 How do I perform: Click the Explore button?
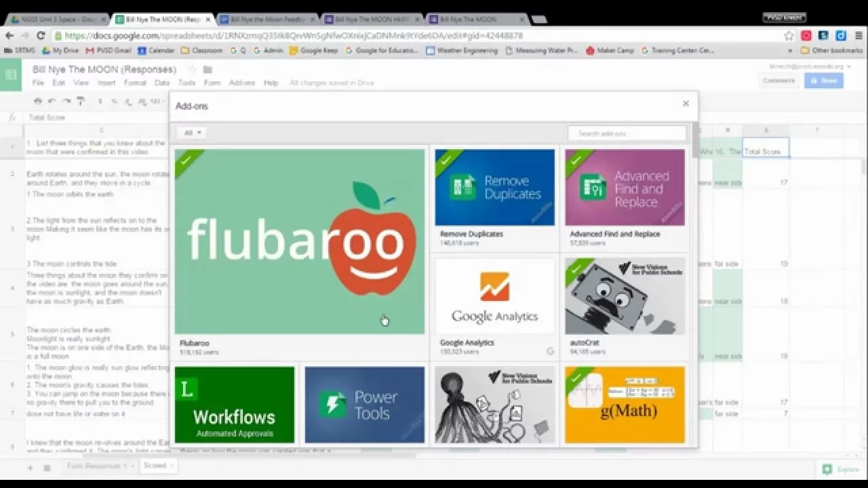(841, 469)
